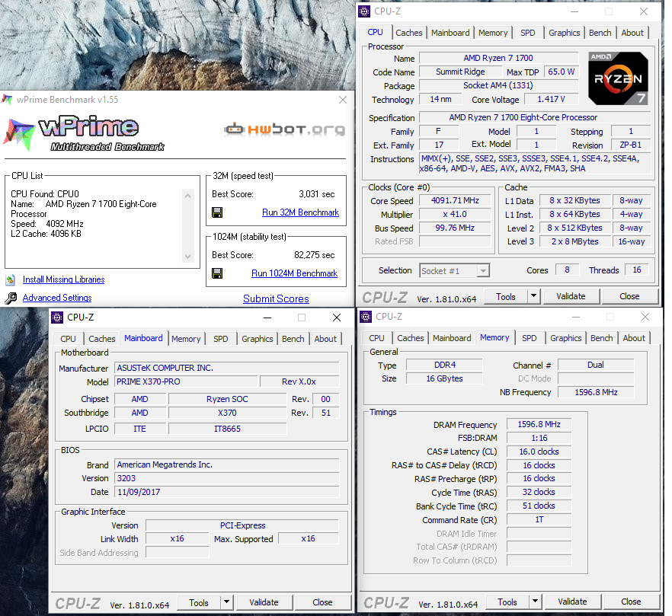Screen dimensions: 672x616
Task: Open Tools dropdown arrow in Memory window
Action: 535,602
